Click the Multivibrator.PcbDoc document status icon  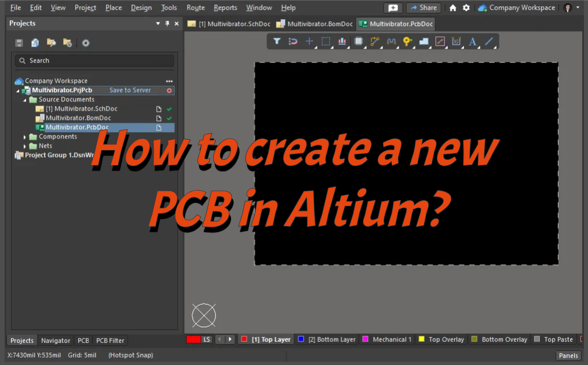point(159,127)
